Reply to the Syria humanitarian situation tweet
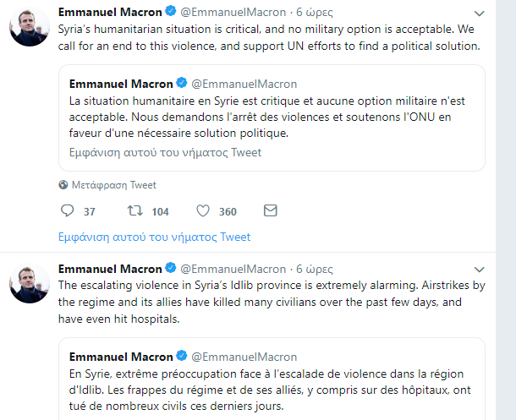Screen dimensions: 516x420 [x=69, y=210]
